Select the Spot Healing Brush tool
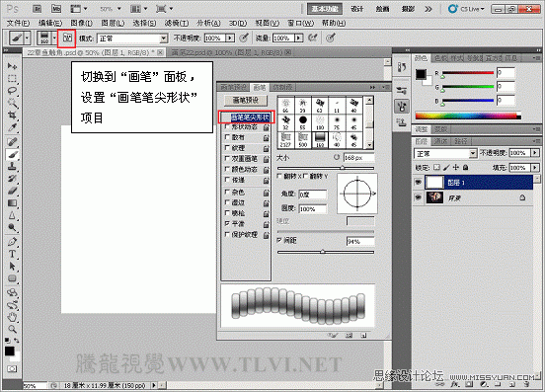This screenshot has width=545, height=392. 12,142
